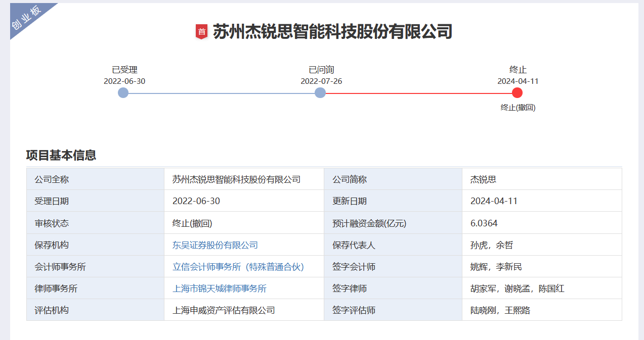The image size is (644, 340).
Task: Open the 东吴证券股份有限公司 link
Action: point(215,245)
